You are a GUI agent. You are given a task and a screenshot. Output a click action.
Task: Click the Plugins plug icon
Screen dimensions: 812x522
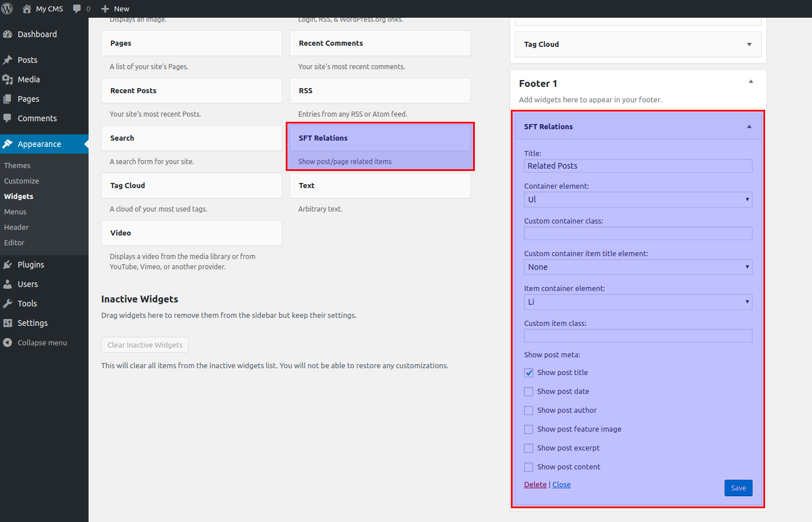[x=7, y=265]
